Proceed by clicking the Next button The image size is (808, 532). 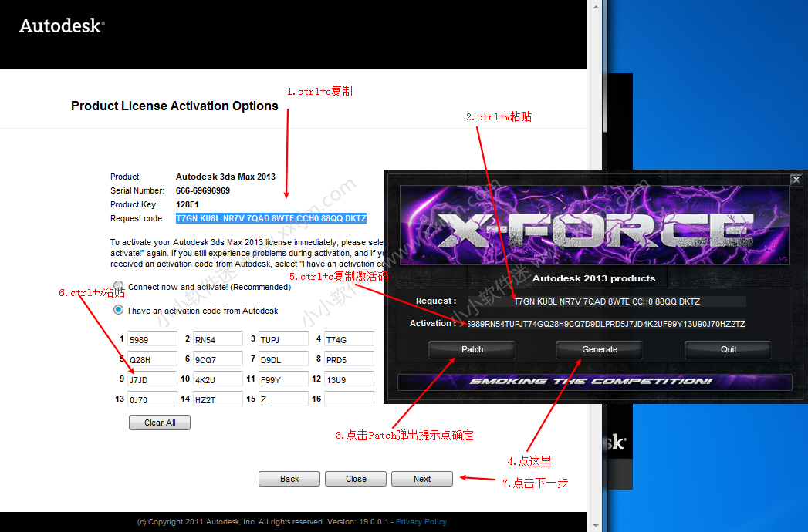point(422,479)
